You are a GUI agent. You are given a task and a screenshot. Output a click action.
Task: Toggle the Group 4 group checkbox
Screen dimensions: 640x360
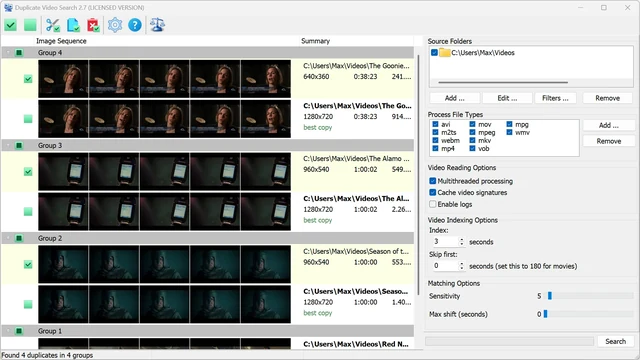[x=19, y=53]
